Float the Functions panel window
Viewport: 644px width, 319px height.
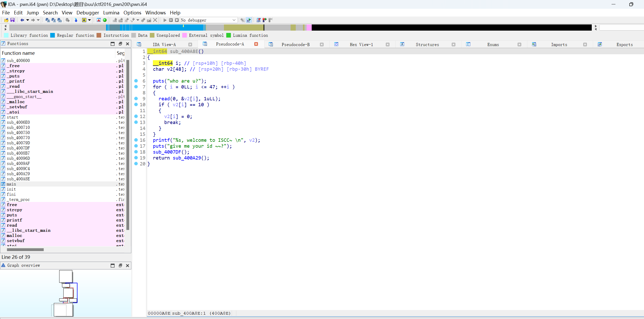[120, 44]
